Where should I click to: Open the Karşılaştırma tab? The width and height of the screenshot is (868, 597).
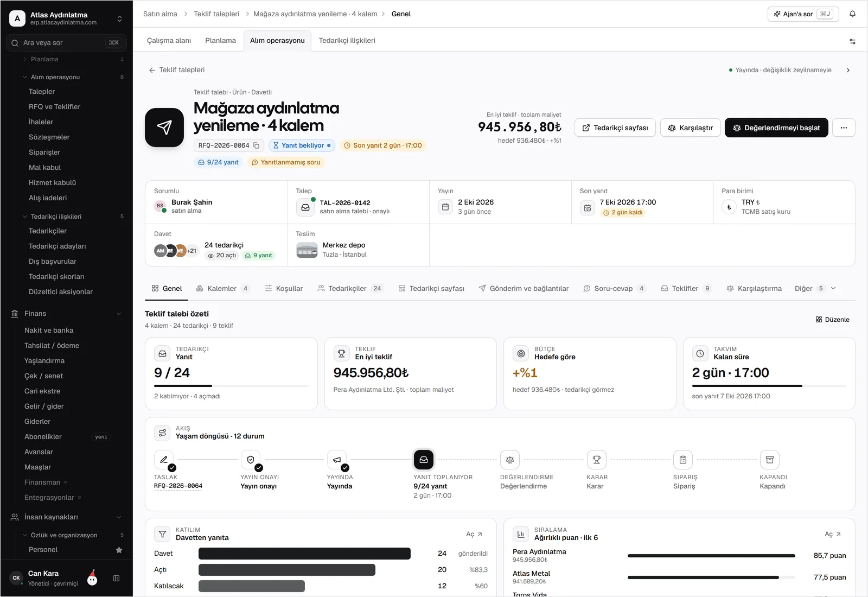(x=754, y=289)
